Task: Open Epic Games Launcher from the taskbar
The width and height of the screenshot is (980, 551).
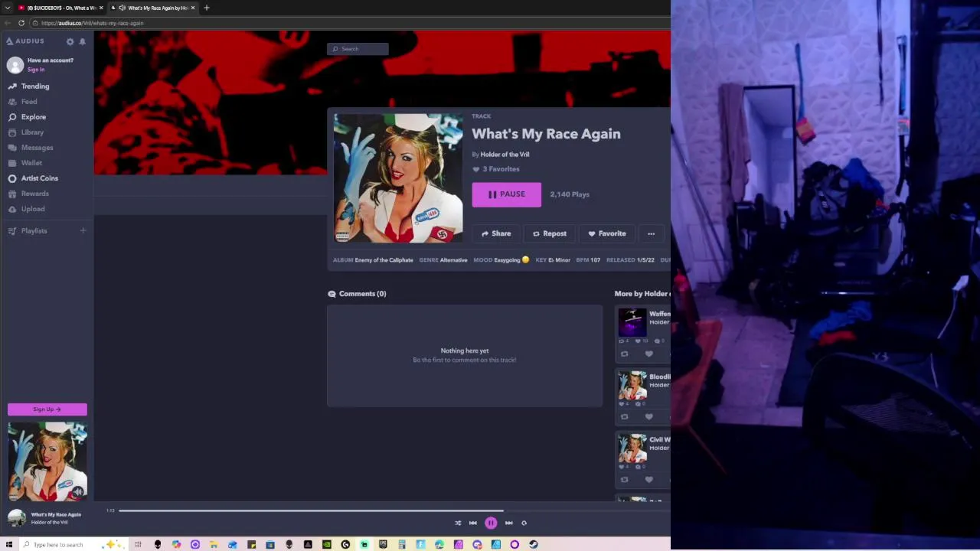Action: pyautogui.click(x=383, y=545)
